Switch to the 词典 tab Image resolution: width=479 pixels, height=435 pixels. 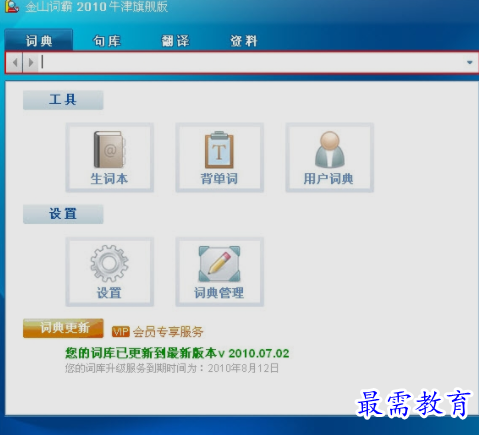pyautogui.click(x=39, y=41)
